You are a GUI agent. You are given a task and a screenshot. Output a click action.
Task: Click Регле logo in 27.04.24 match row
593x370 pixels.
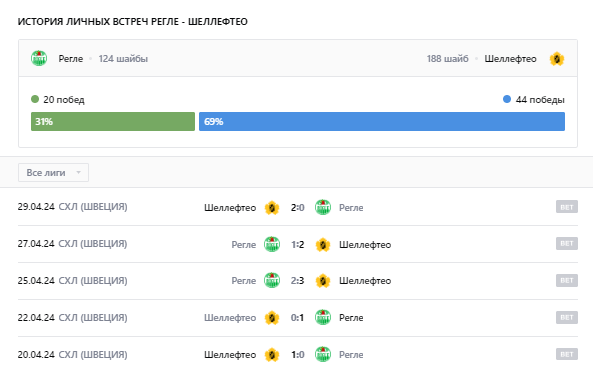tap(272, 244)
